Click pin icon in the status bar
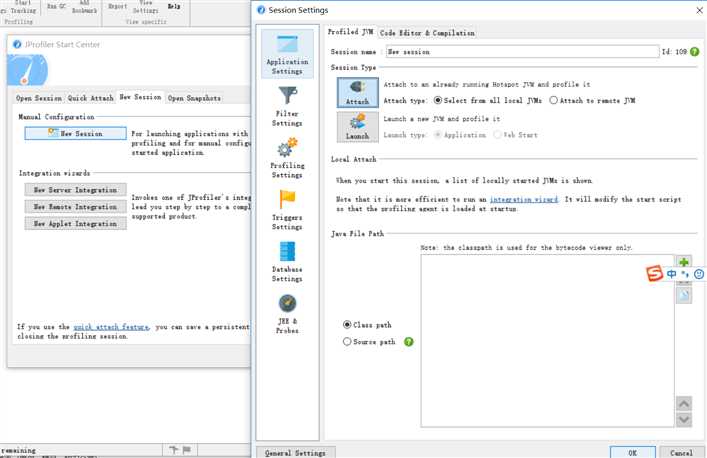Viewport: 707px width, 458px height. [x=174, y=449]
